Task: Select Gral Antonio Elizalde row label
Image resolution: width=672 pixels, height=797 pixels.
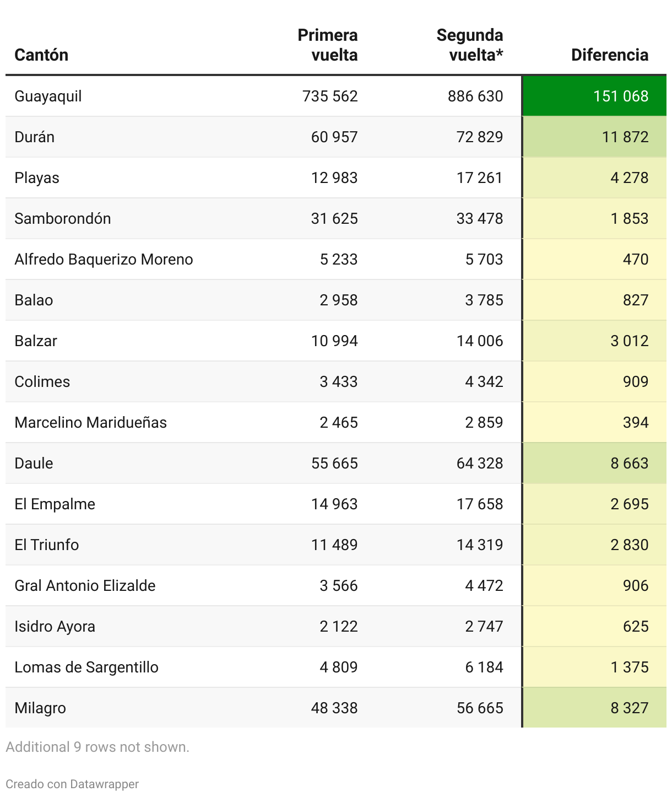Action: point(85,585)
